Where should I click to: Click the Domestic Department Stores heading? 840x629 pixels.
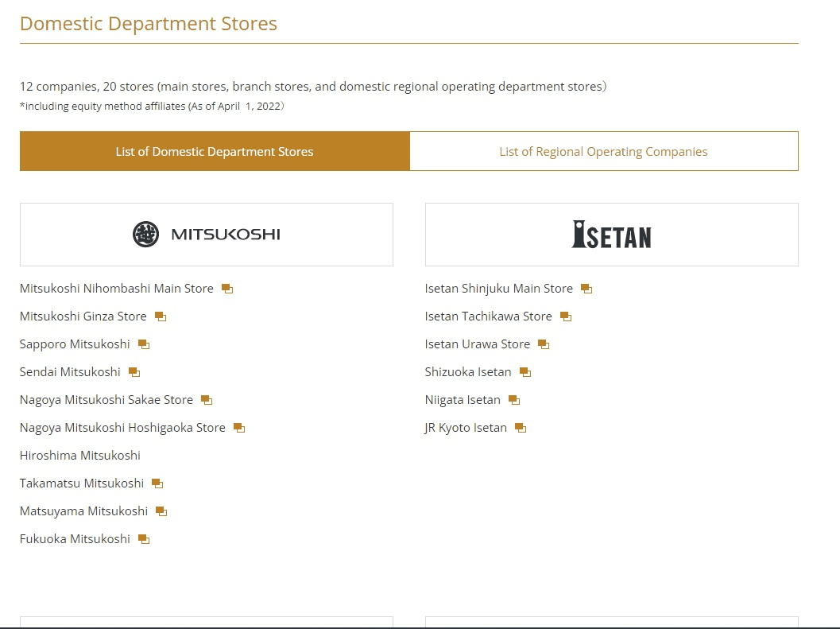(x=149, y=24)
